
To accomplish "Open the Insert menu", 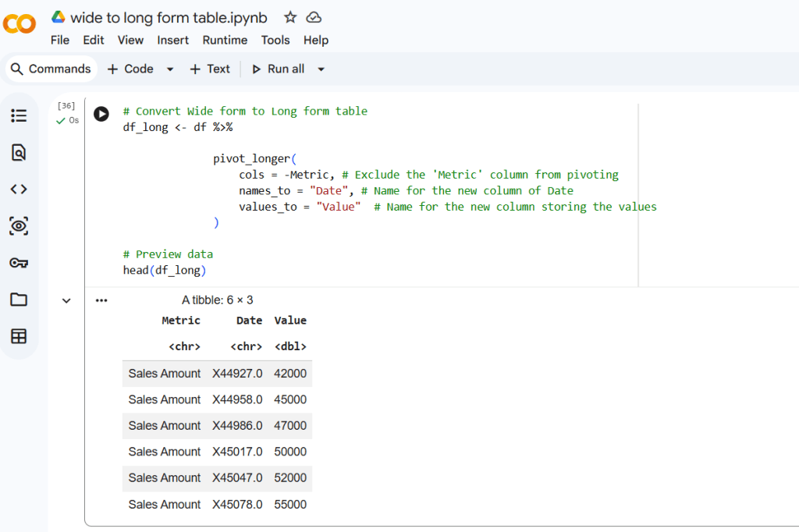I will tap(172, 40).
